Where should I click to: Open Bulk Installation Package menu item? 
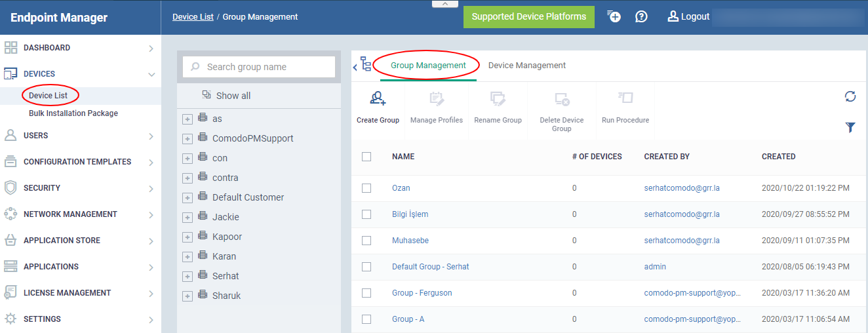(x=73, y=113)
